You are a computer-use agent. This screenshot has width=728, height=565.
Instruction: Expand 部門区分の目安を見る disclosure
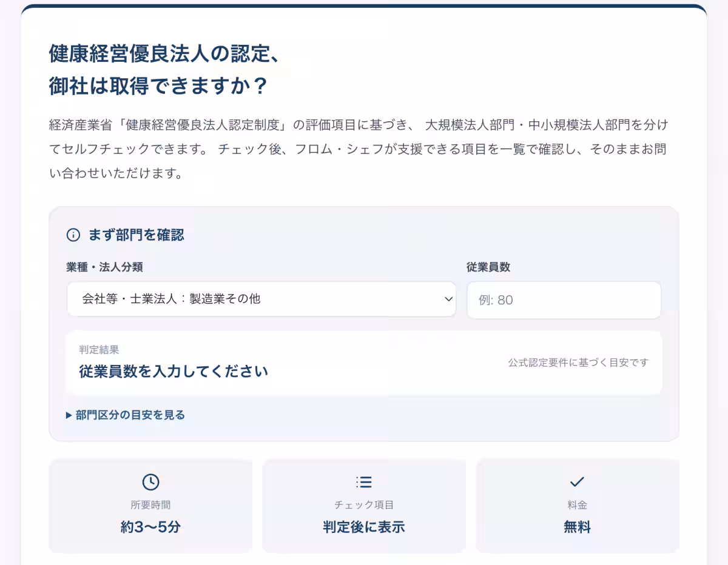[126, 415]
